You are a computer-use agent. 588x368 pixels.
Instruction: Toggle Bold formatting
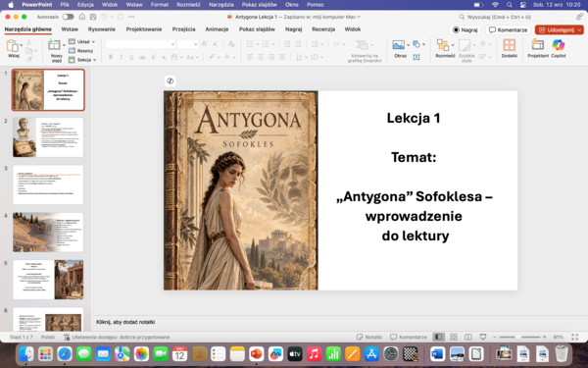click(111, 57)
